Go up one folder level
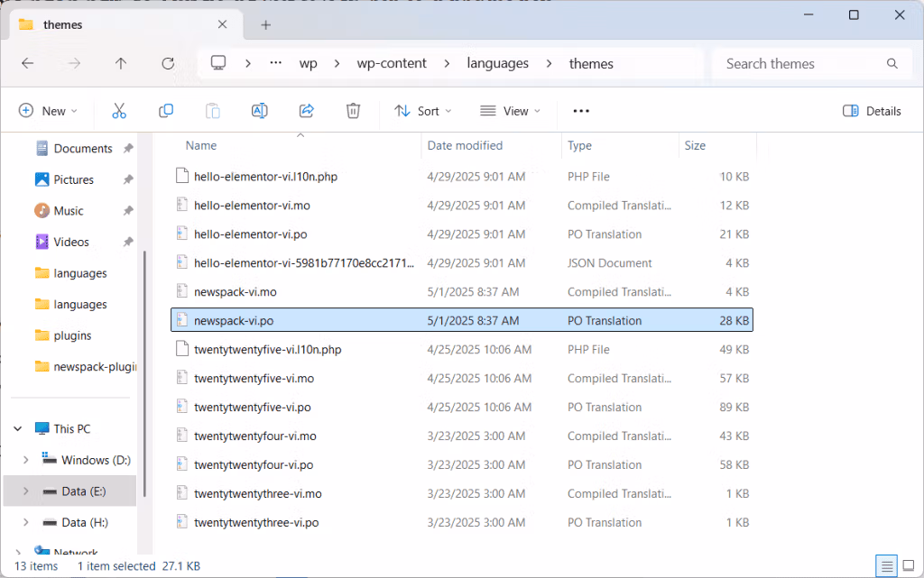Image resolution: width=924 pixels, height=578 pixels. coord(121,64)
